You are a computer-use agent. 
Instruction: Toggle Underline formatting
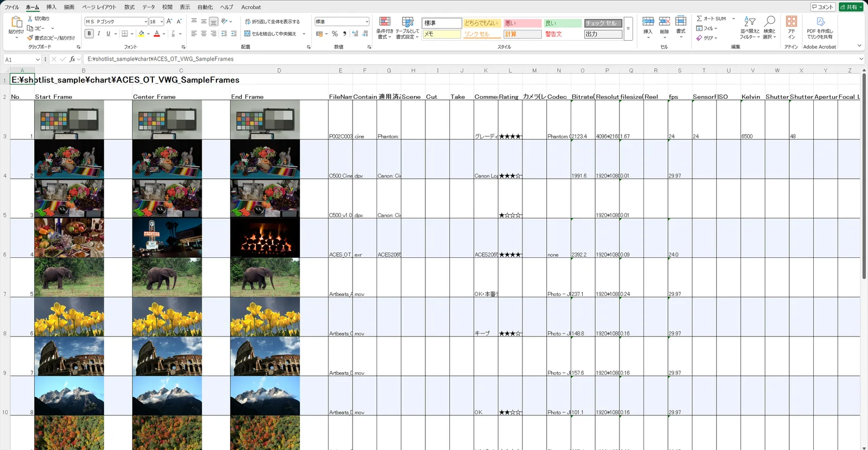tap(108, 34)
